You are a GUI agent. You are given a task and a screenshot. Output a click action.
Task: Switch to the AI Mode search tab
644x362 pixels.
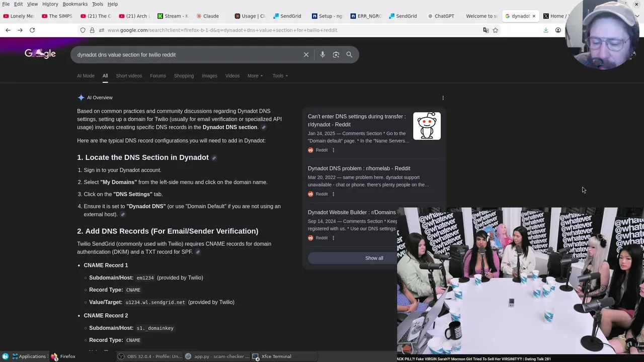pos(86,76)
